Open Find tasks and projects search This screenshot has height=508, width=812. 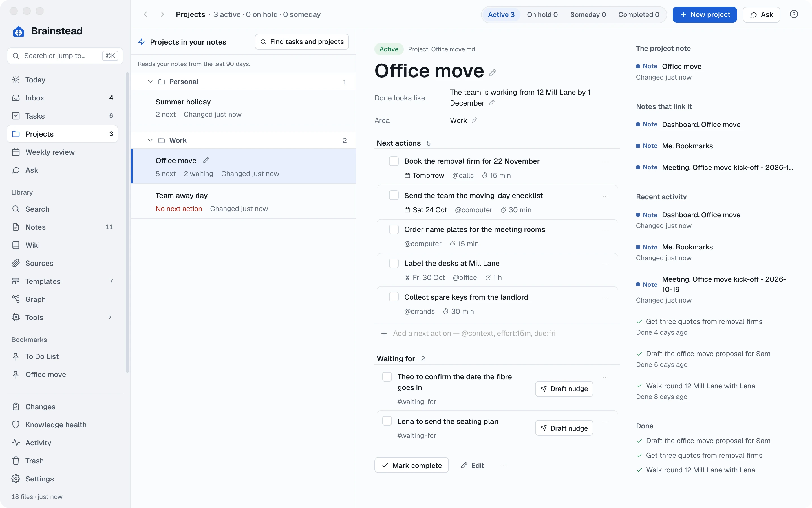tap(302, 42)
